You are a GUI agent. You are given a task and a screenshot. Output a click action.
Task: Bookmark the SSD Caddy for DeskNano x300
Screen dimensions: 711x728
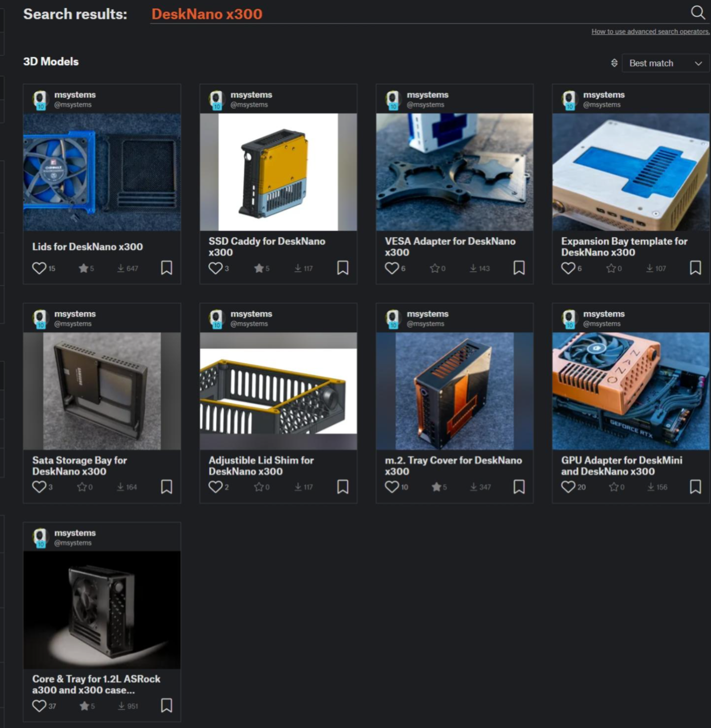click(x=343, y=268)
